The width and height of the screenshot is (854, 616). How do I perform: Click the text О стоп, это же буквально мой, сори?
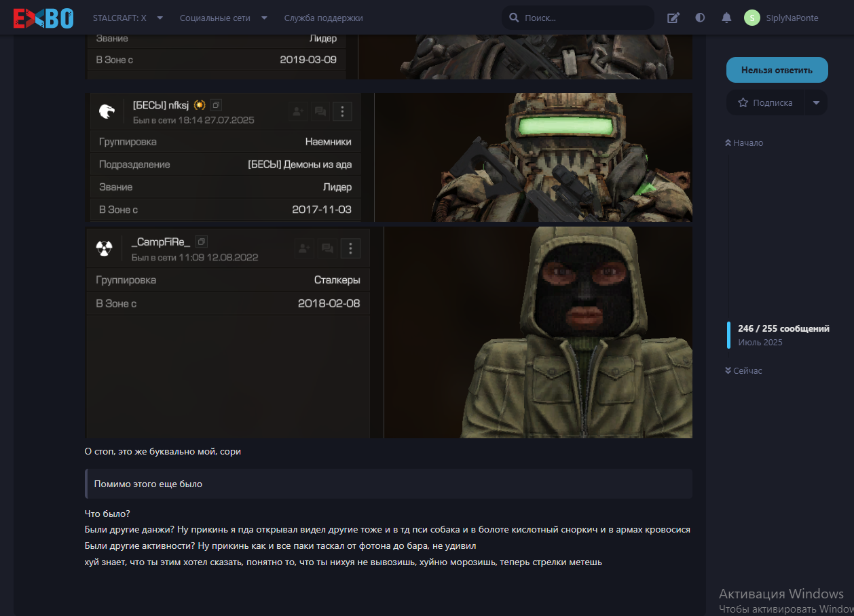tap(163, 451)
